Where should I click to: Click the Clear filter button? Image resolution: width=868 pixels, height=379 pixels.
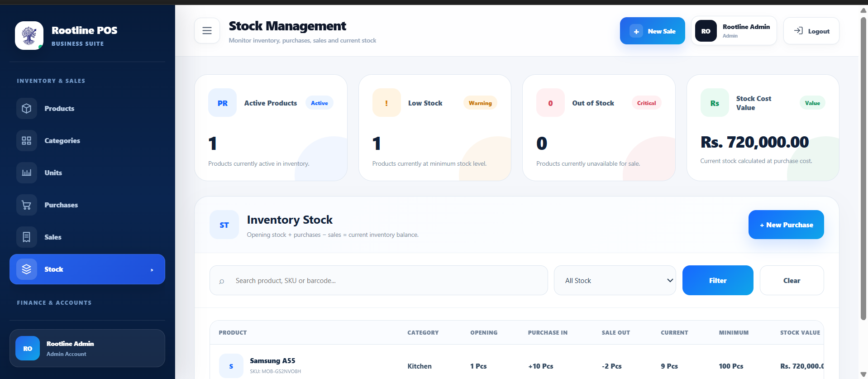tap(792, 280)
